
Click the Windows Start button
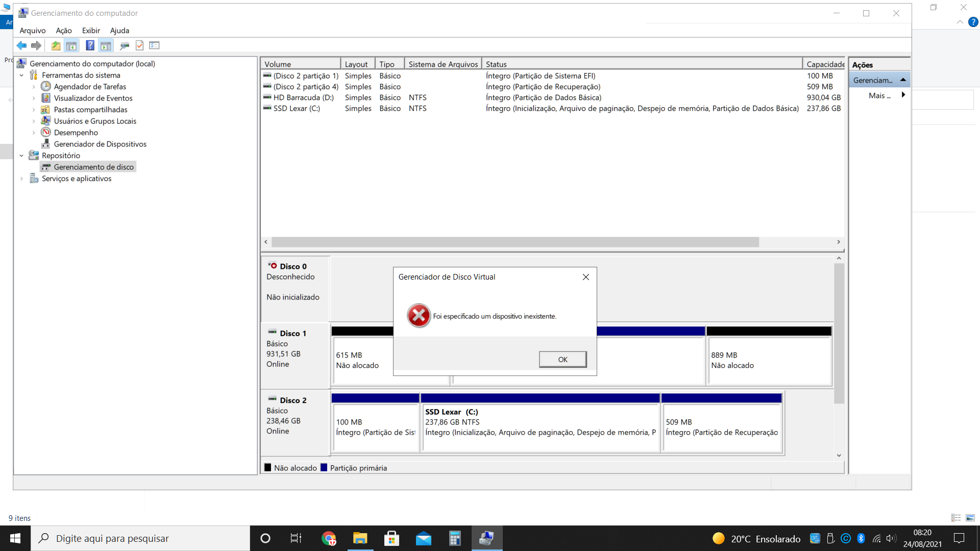point(15,538)
